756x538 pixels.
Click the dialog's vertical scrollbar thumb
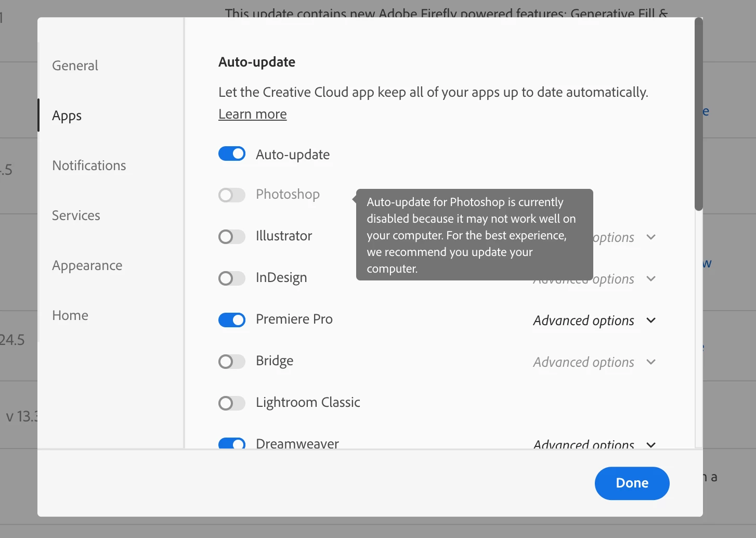pos(699,114)
